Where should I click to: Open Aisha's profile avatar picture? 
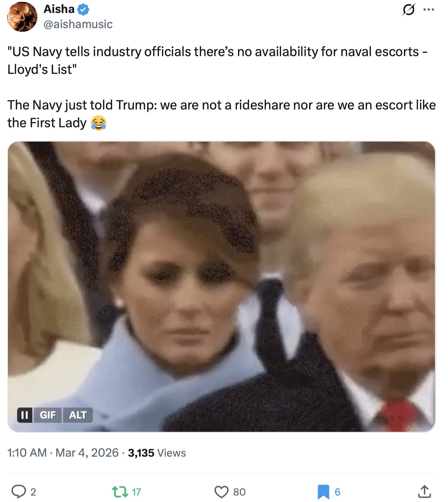click(22, 16)
